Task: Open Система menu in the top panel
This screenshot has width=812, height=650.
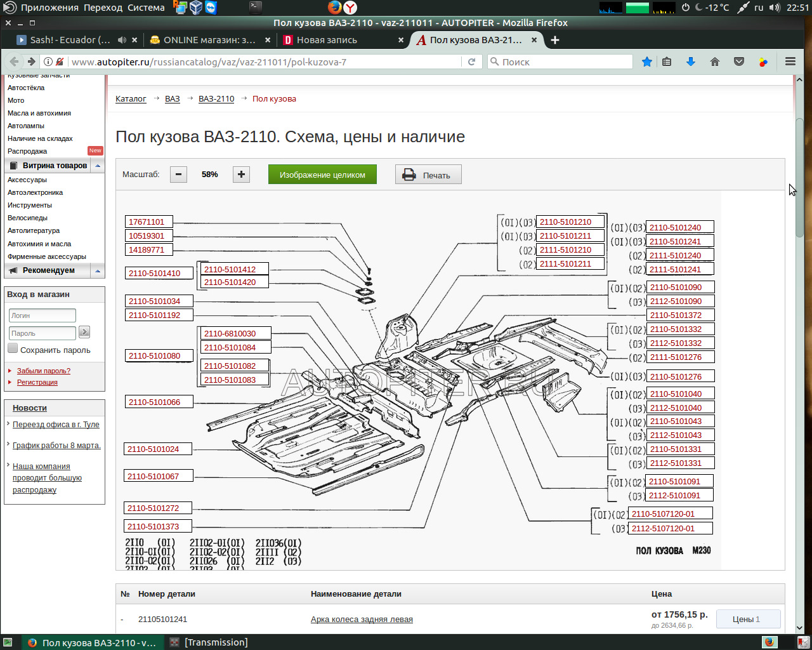Action: pyautogui.click(x=146, y=8)
